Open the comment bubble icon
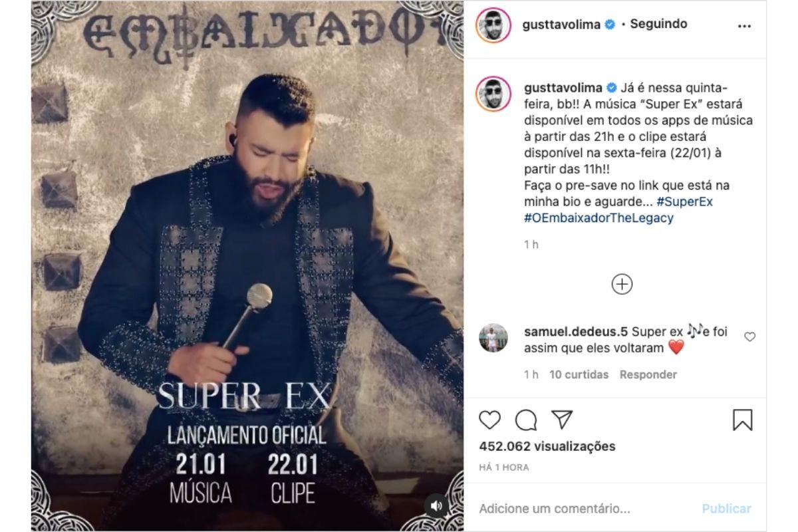This screenshot has height=532, width=798. pyautogui.click(x=526, y=420)
